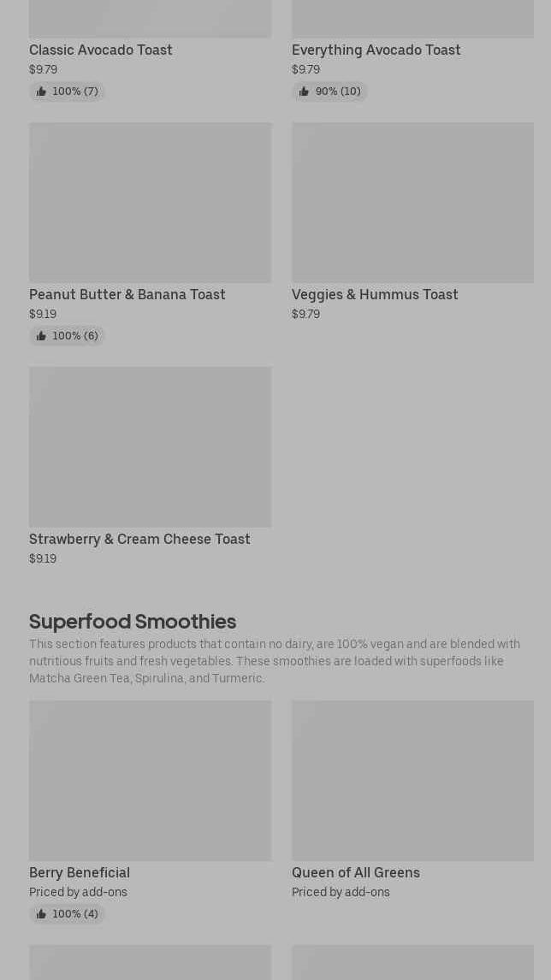Click the Strawberry & Cream Cheese Toast name

coord(139,539)
